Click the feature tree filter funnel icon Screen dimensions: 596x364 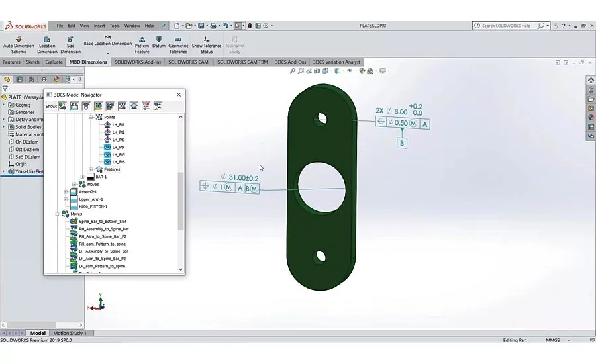(x=5, y=89)
